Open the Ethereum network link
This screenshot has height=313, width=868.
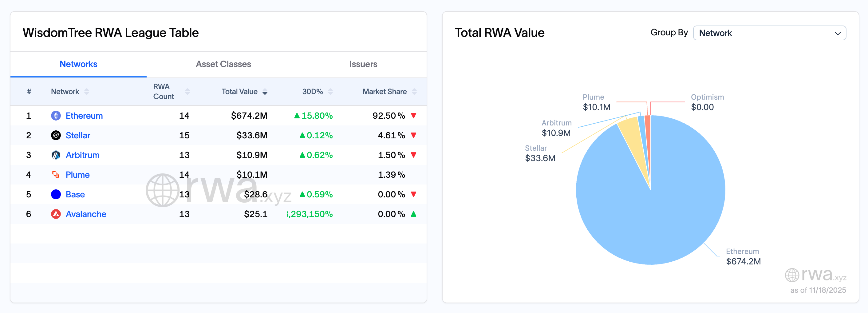pyautogui.click(x=84, y=116)
